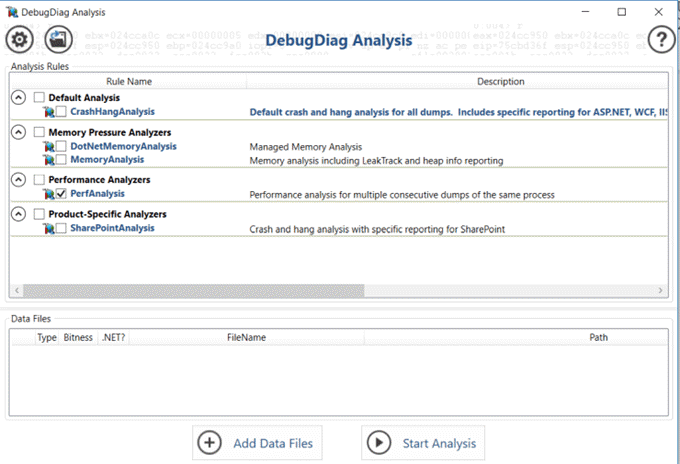Open the settings gear icon
Viewport: 680px width, 464px height.
[20, 40]
